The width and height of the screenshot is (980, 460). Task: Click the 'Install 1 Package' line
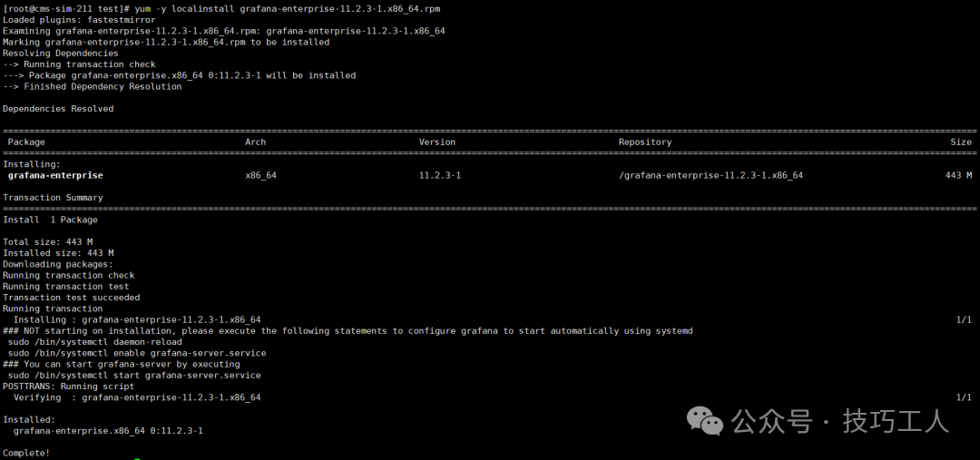pyautogui.click(x=50, y=220)
